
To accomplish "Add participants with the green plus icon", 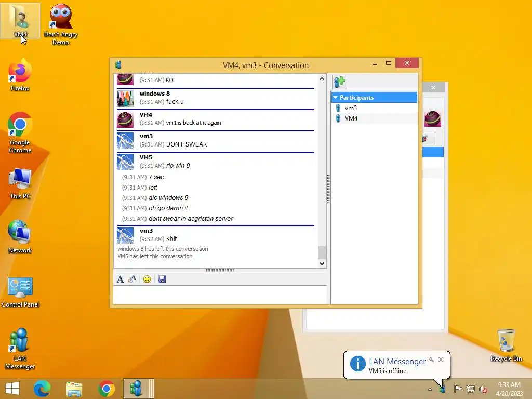I will click(339, 82).
